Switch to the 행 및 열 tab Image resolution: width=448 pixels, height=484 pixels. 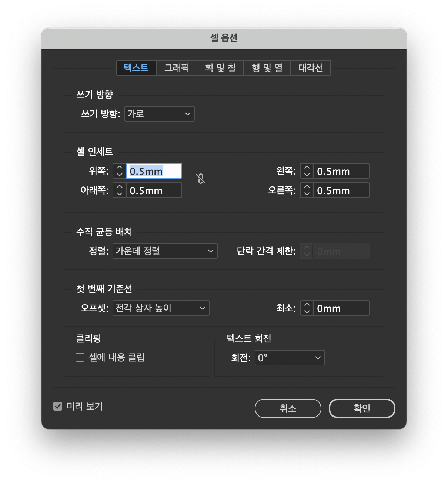(x=267, y=68)
